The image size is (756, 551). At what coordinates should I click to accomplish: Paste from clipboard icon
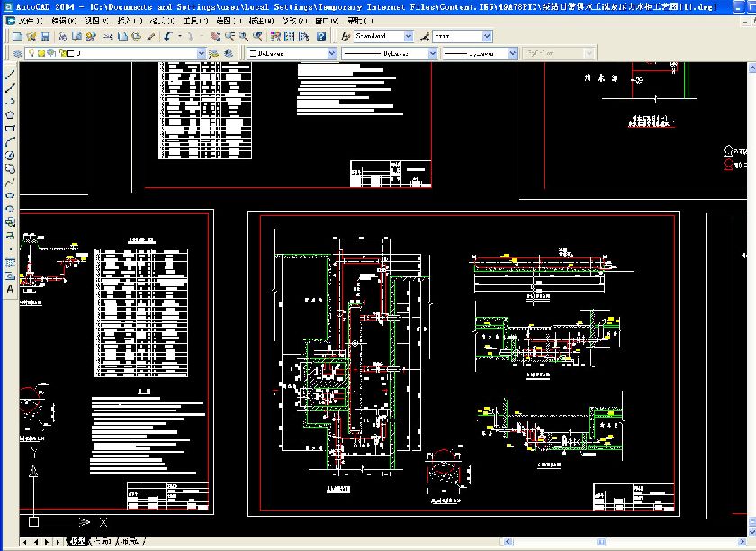136,36
